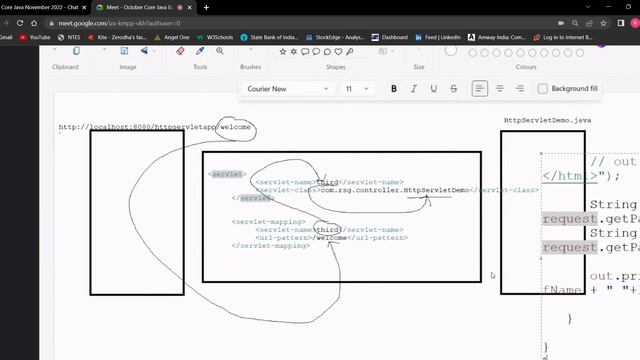This screenshot has width=640, height=360.
Task: Set text alignment to centre
Action: pos(500,89)
